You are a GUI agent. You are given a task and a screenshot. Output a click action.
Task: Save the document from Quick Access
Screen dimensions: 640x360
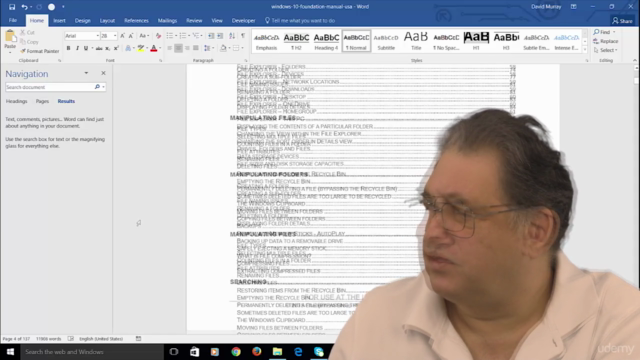(x=12, y=7)
